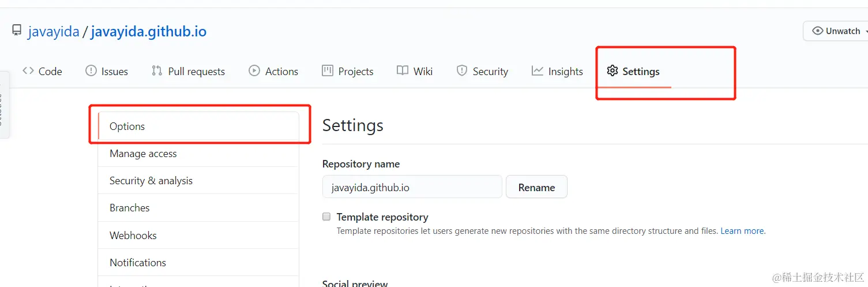Open Webhooks settings in sidebar

tap(198, 235)
